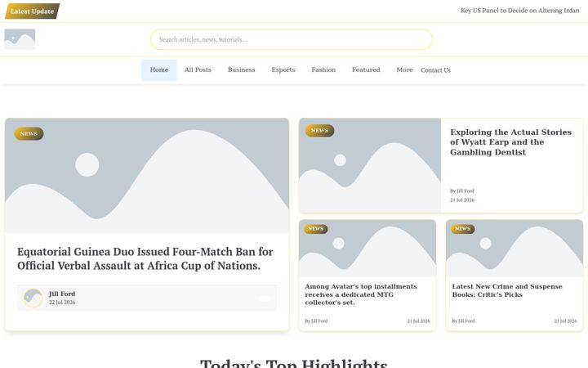Click By Jill Ford under Crime Books article
The height and width of the screenshot is (368, 588).
[x=463, y=321]
